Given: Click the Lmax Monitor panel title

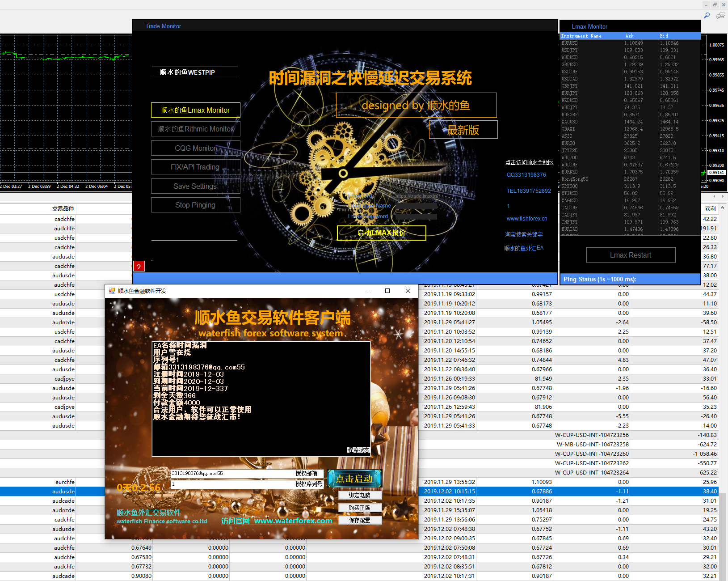Looking at the screenshot, I should click(x=589, y=26).
